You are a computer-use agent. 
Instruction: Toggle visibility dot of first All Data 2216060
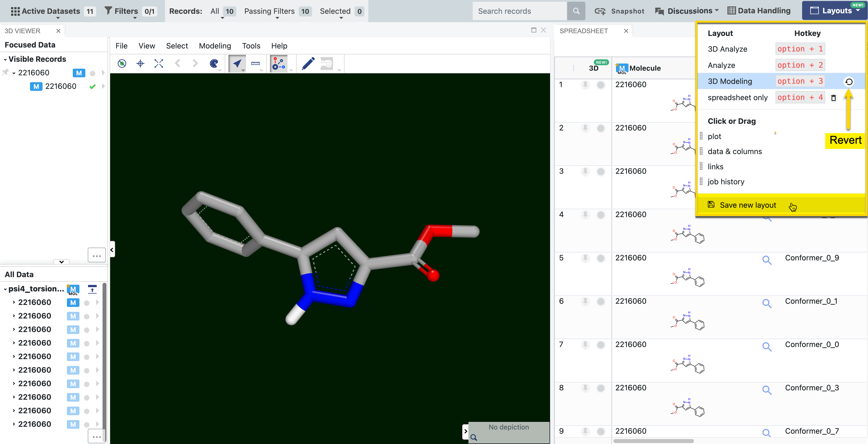[x=87, y=303]
